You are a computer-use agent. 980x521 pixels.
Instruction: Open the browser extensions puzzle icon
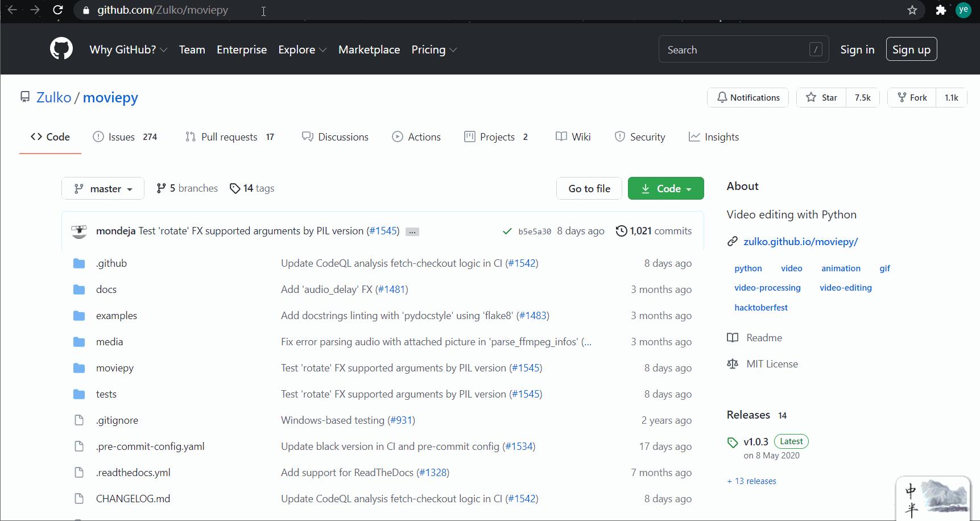[941, 10]
